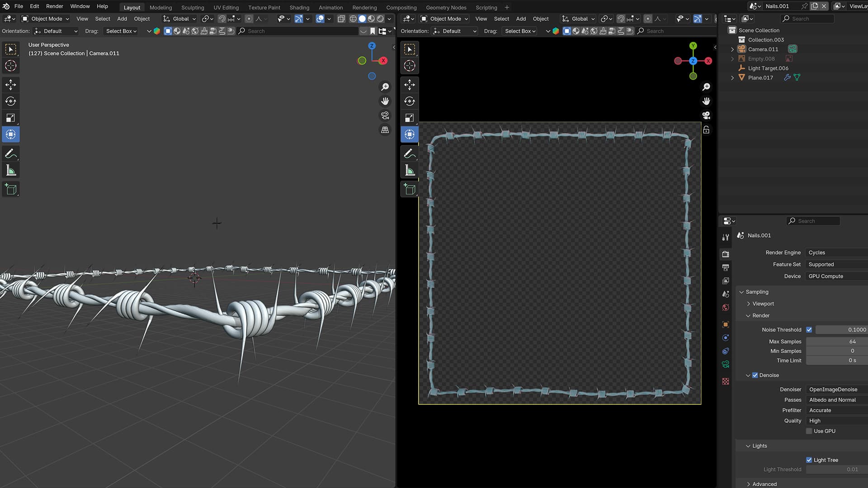Expand the Camera.011 tree item
Viewport: 868px width, 488px height.
click(x=732, y=49)
